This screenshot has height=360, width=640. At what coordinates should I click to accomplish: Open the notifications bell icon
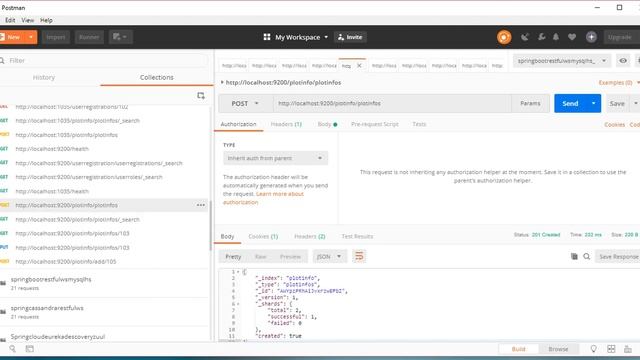[x=556, y=37]
